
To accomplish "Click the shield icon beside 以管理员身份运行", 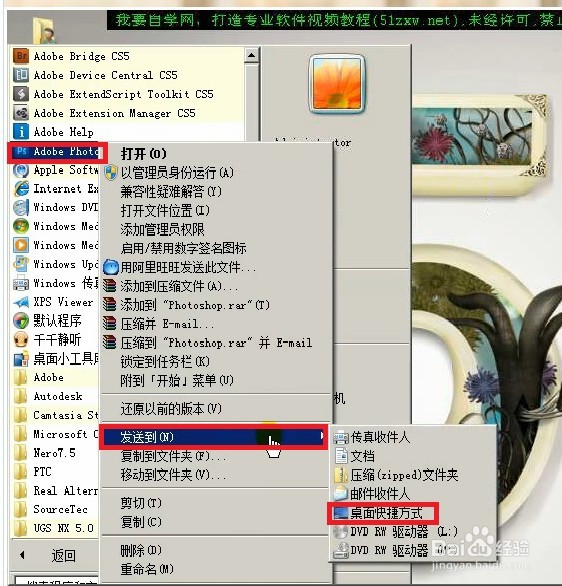I will pos(111,173).
